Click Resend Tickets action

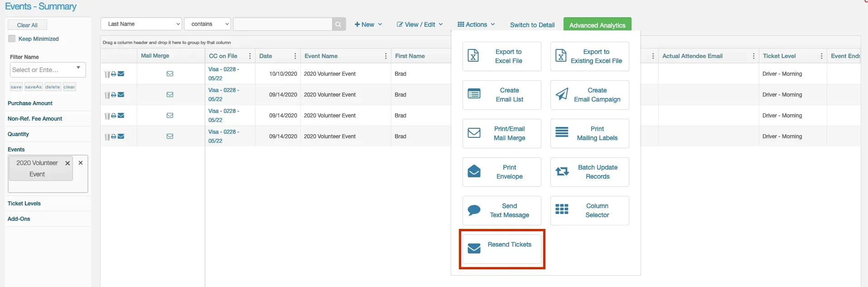[502, 249]
